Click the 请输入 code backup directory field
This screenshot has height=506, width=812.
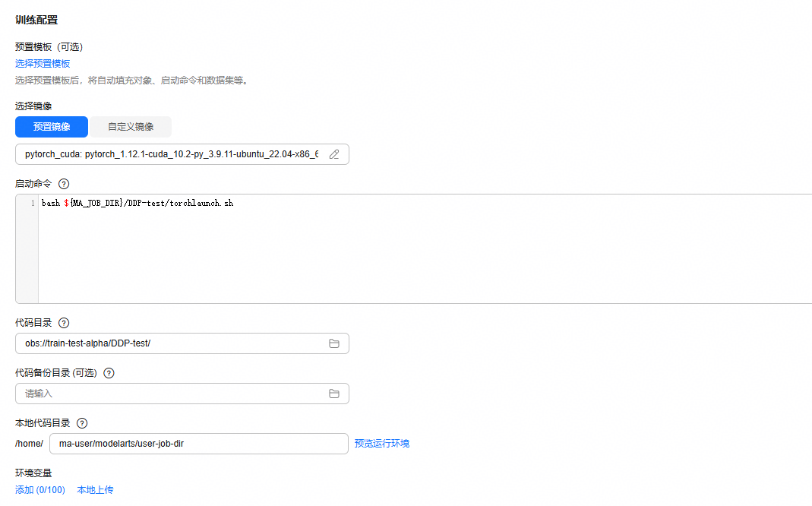pos(182,394)
